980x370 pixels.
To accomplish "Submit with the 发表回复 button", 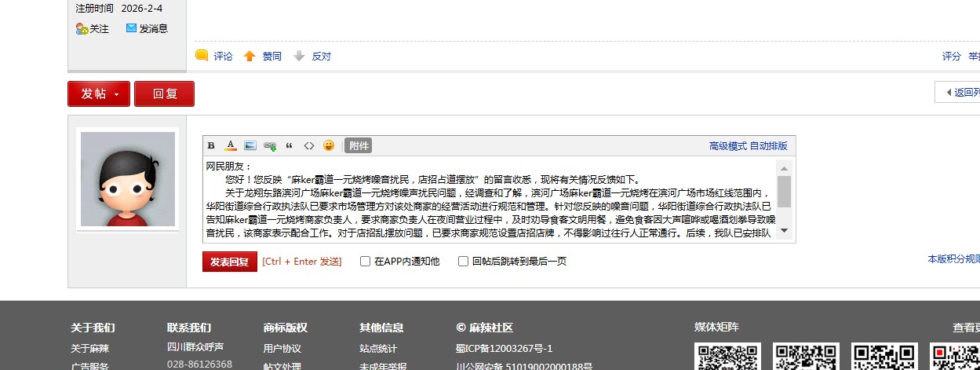I will (x=229, y=262).
